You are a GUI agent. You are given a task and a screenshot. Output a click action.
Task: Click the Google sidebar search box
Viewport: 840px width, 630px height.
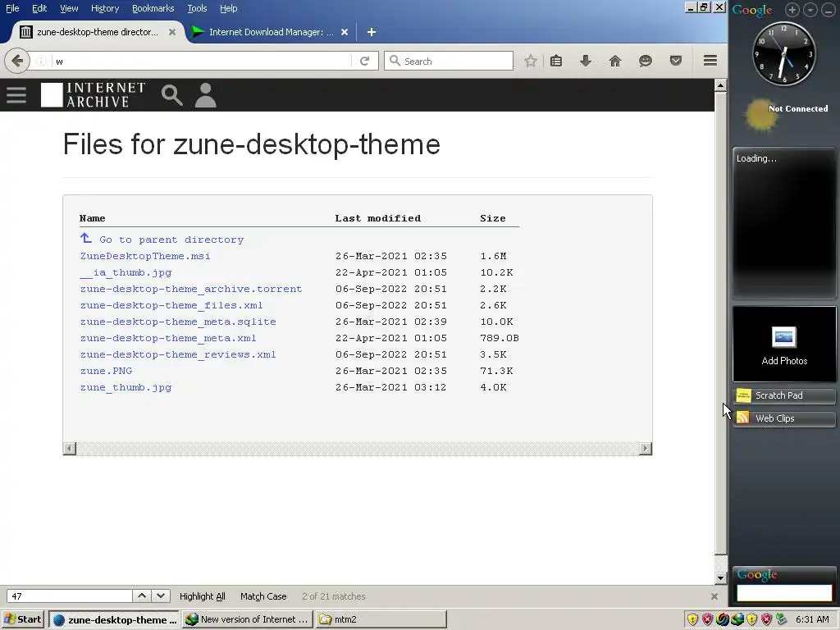[x=784, y=592]
